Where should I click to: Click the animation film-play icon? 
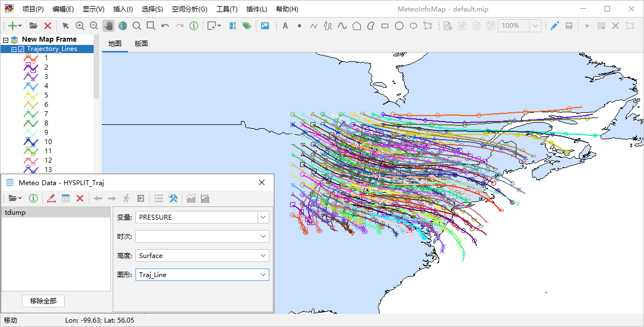point(141,198)
